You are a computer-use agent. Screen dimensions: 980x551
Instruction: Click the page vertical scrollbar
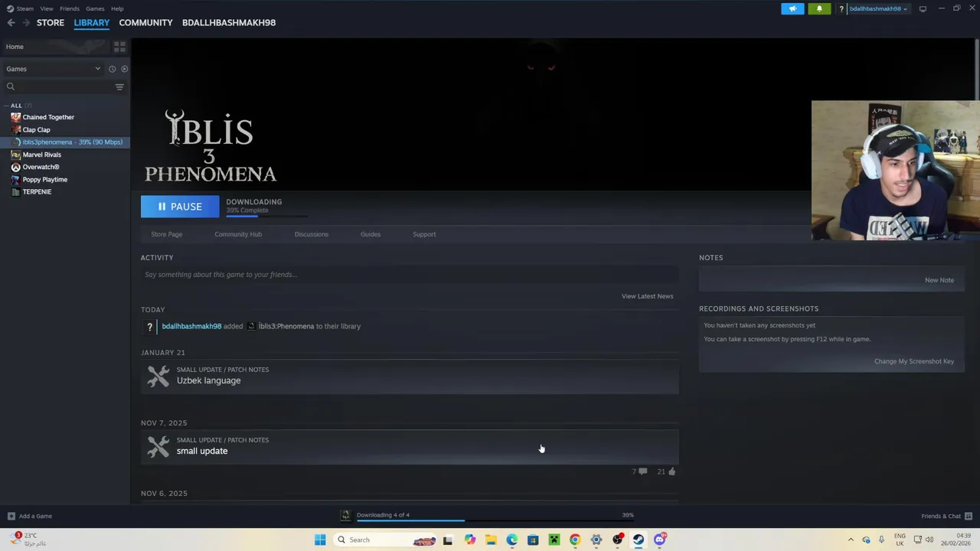(x=975, y=69)
